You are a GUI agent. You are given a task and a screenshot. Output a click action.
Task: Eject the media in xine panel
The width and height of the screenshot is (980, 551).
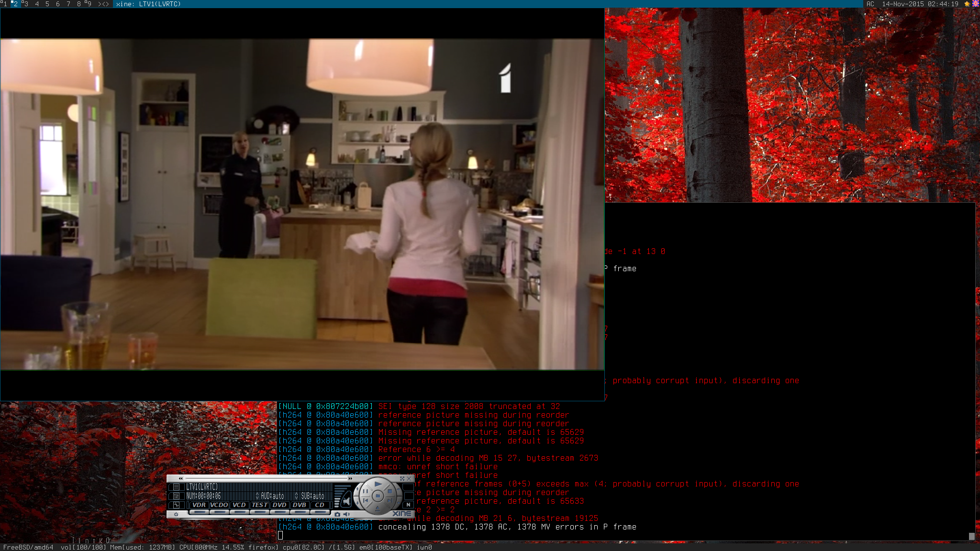[x=378, y=508]
